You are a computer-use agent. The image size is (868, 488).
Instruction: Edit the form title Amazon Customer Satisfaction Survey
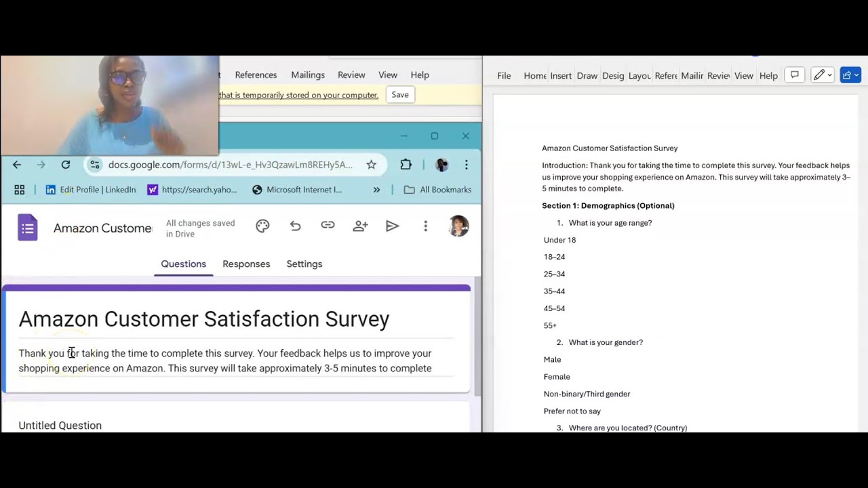click(x=204, y=319)
